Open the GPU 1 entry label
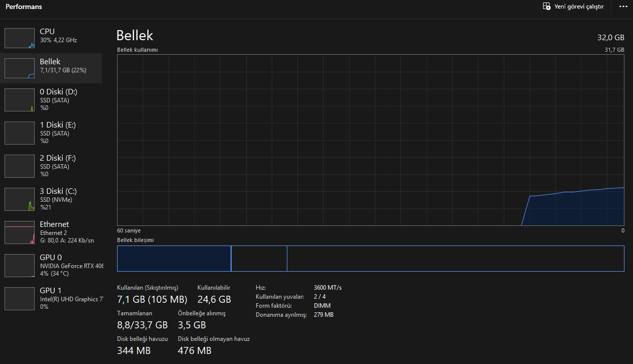 [51, 291]
